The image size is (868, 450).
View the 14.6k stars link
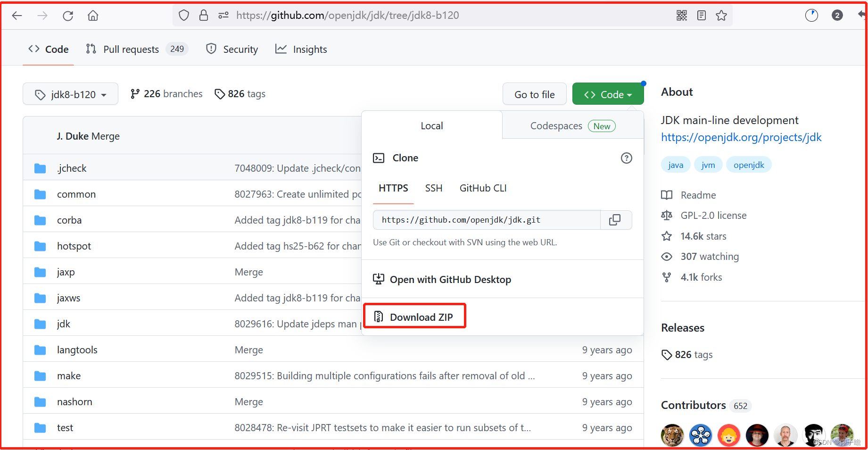click(x=694, y=236)
